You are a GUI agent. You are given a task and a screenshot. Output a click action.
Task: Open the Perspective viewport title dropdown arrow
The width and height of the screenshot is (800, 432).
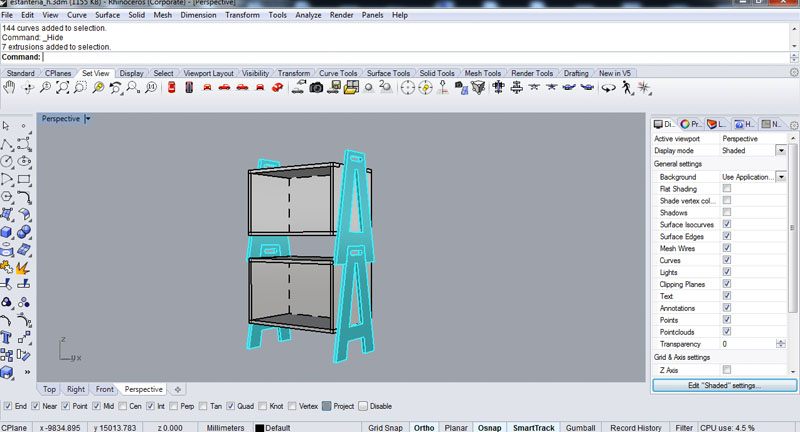coord(88,118)
